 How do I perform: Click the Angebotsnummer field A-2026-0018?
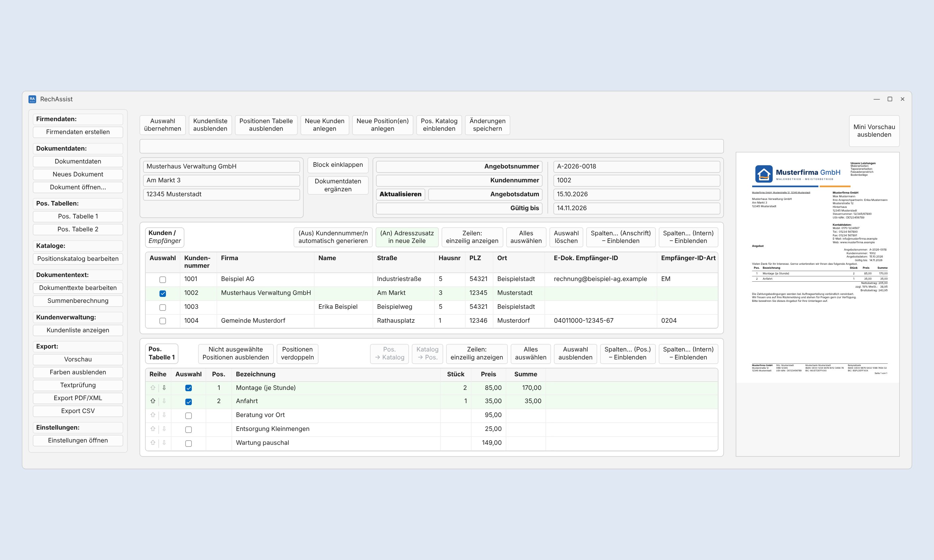(637, 166)
